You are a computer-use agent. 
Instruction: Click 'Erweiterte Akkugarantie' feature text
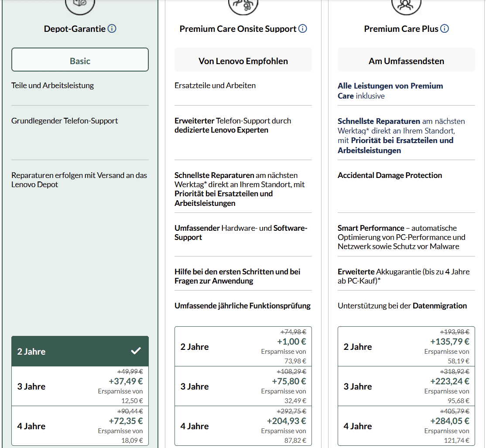(404, 276)
